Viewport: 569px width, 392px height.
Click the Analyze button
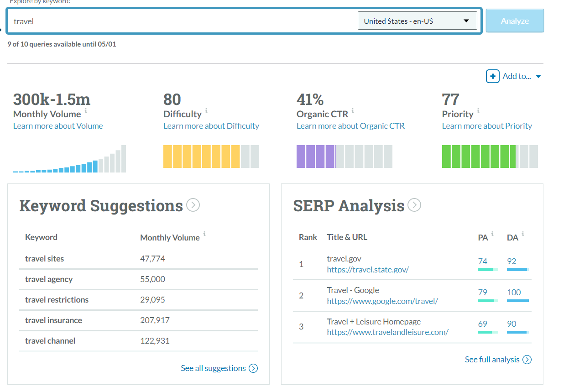point(514,21)
